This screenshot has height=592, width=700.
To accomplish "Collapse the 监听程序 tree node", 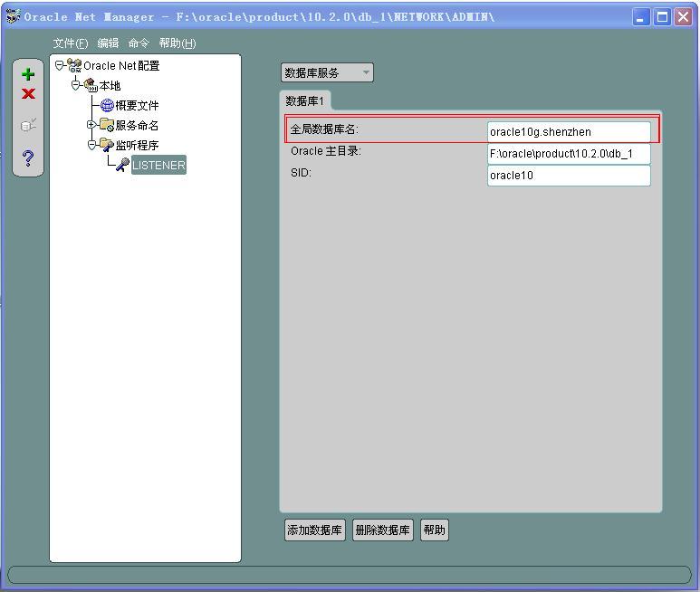I will [91, 145].
